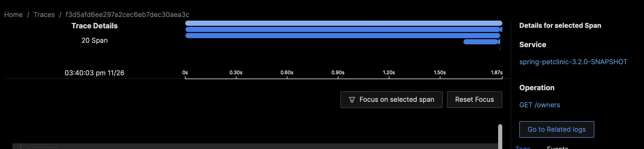
Task: Click the Reset Focus button
Action: tap(474, 100)
